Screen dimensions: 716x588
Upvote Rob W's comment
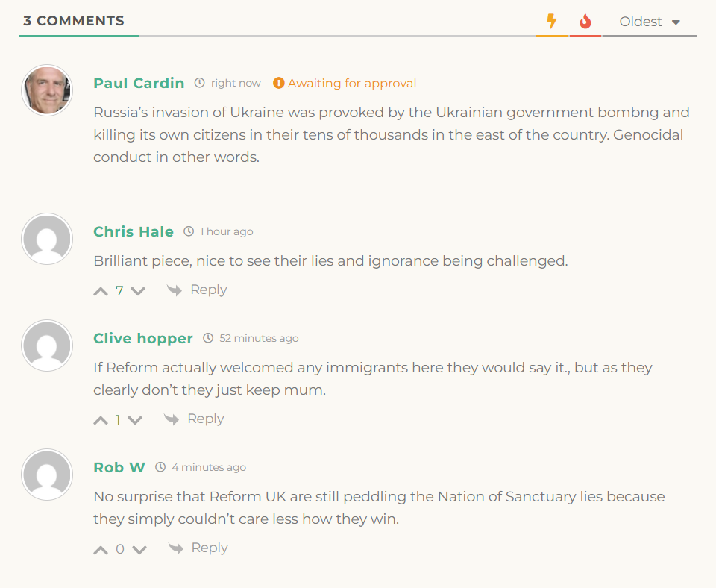101,550
